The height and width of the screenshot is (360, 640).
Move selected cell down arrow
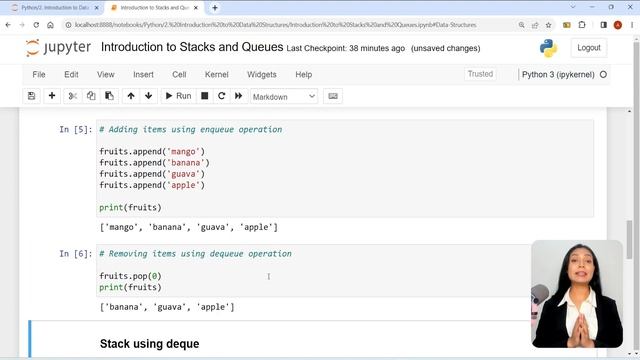point(149,96)
